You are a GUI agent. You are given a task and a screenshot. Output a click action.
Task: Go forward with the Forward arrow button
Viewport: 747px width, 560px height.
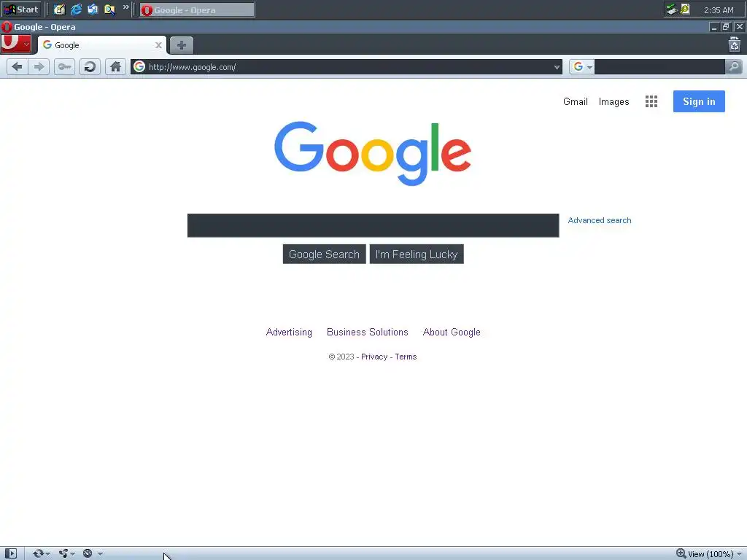tap(39, 66)
